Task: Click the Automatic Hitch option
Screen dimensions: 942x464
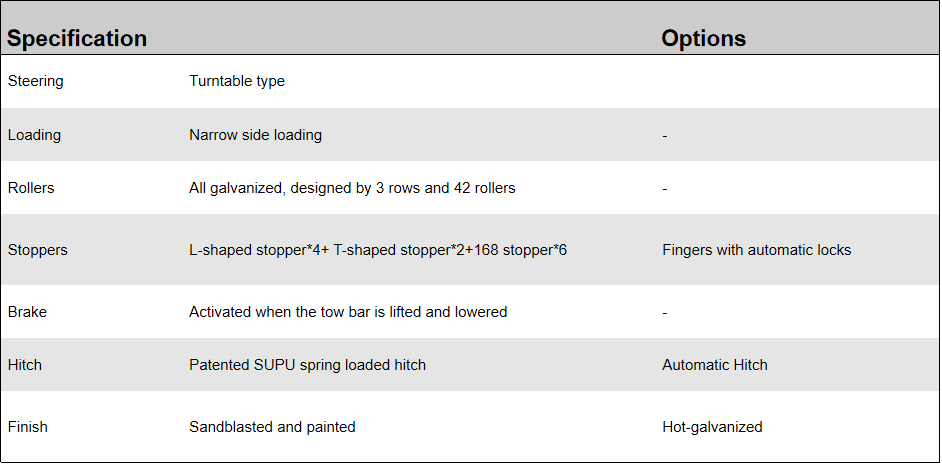Action: pos(714,365)
